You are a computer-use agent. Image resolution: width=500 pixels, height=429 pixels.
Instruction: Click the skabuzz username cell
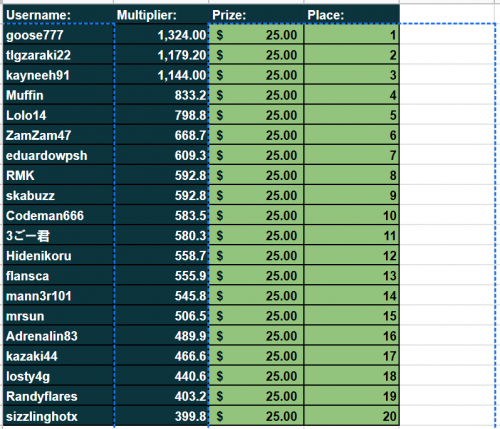pyautogui.click(x=59, y=195)
